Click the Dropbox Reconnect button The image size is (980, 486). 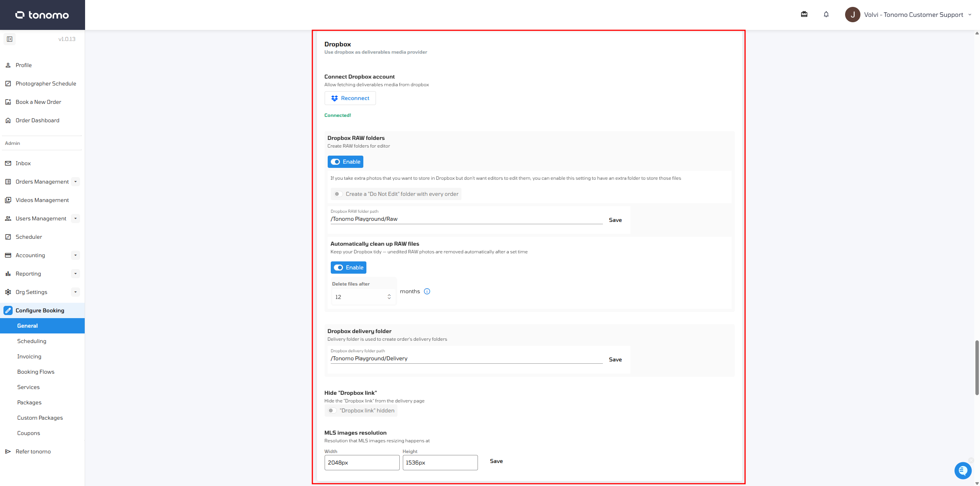point(350,98)
